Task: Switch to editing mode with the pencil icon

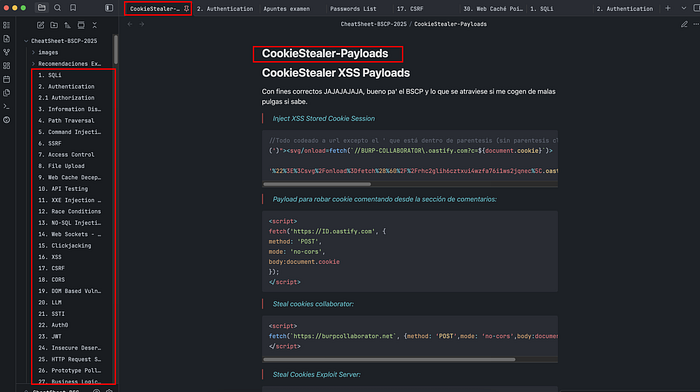Action: click(x=684, y=24)
